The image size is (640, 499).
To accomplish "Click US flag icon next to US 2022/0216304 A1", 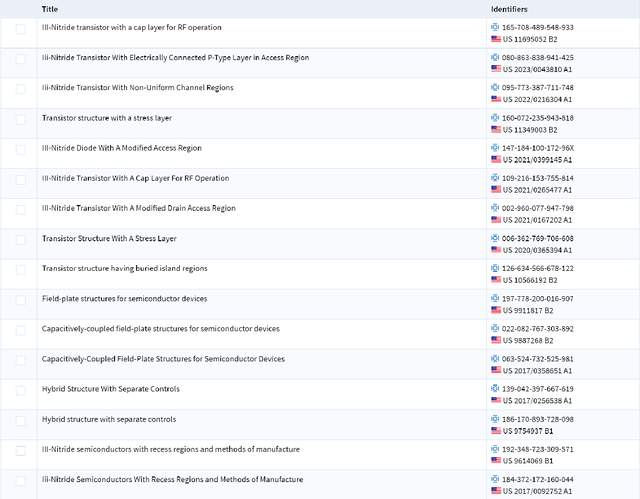I will [496, 99].
